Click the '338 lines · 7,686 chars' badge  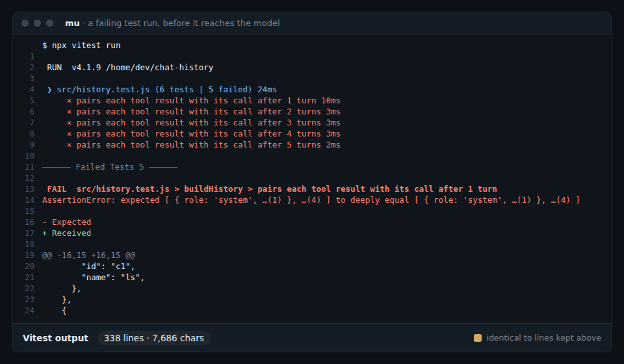(x=154, y=338)
